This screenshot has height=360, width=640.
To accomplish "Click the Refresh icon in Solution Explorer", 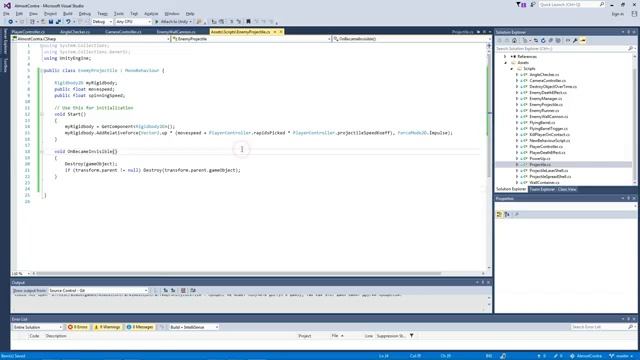I will pyautogui.click(x=543, y=40).
